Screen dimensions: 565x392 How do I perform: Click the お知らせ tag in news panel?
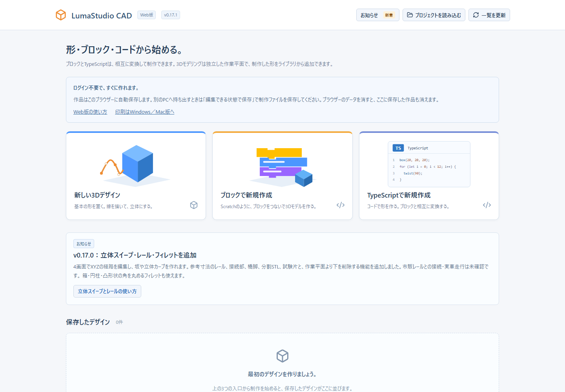[x=84, y=244]
